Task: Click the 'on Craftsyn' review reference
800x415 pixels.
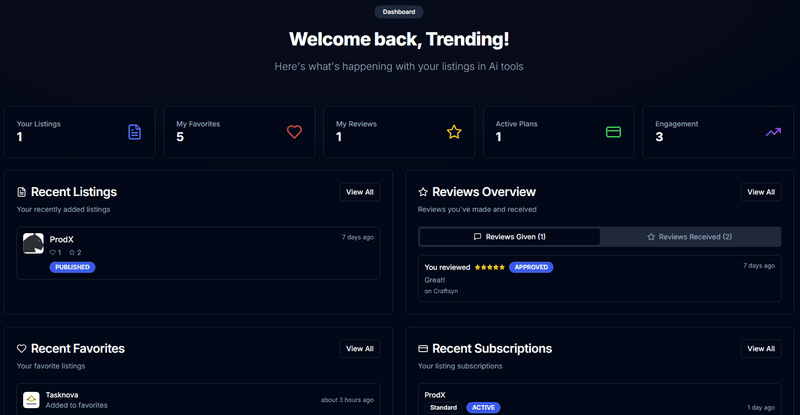Action: [441, 291]
